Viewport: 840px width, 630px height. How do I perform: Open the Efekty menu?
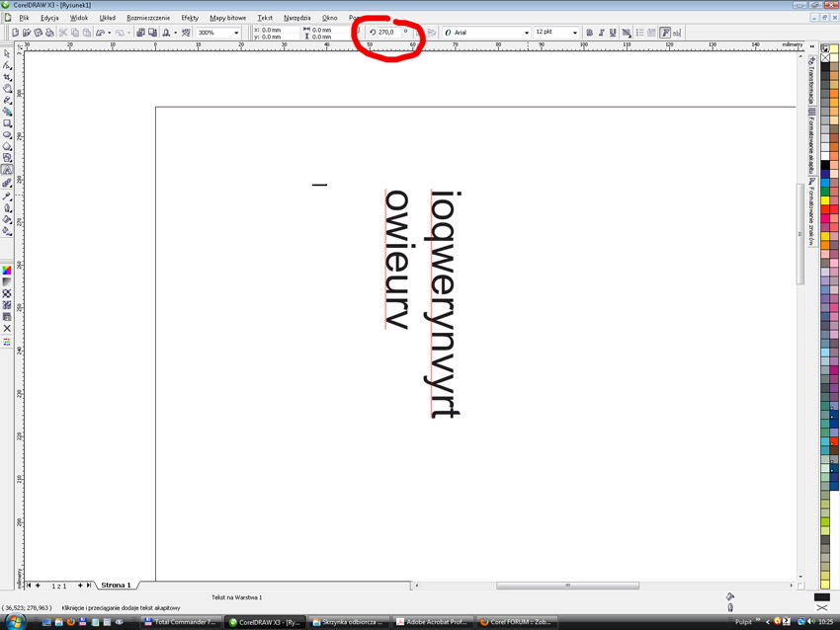coord(190,18)
